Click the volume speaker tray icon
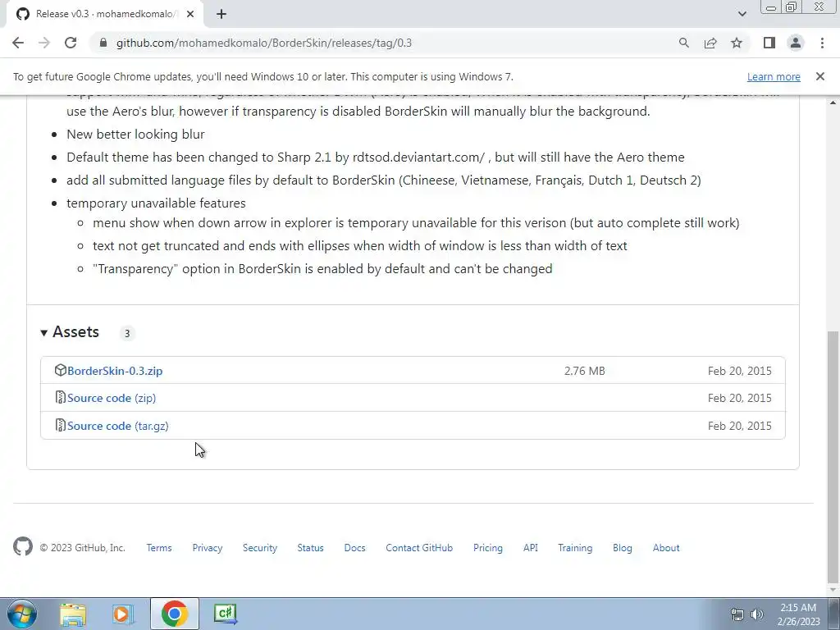Image resolution: width=840 pixels, height=630 pixels. (757, 614)
